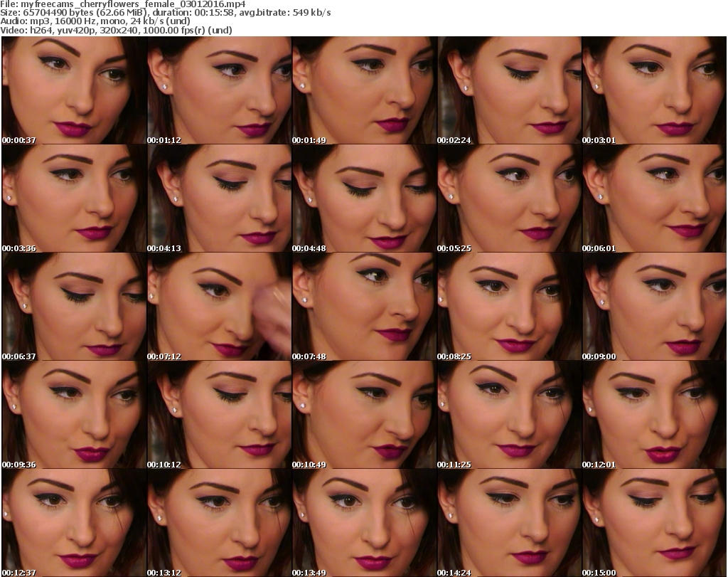The width and height of the screenshot is (728, 577).
Task: Select the thumbnail timestamped 00:03:36
Action: pyautogui.click(x=74, y=198)
